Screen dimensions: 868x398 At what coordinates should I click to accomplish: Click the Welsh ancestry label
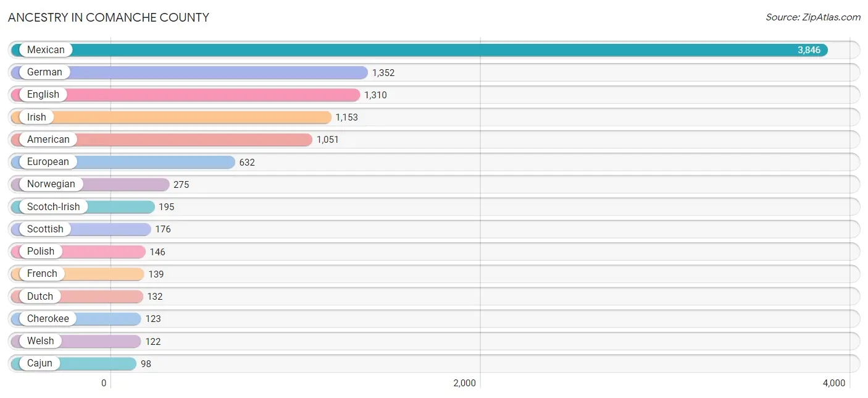click(41, 341)
